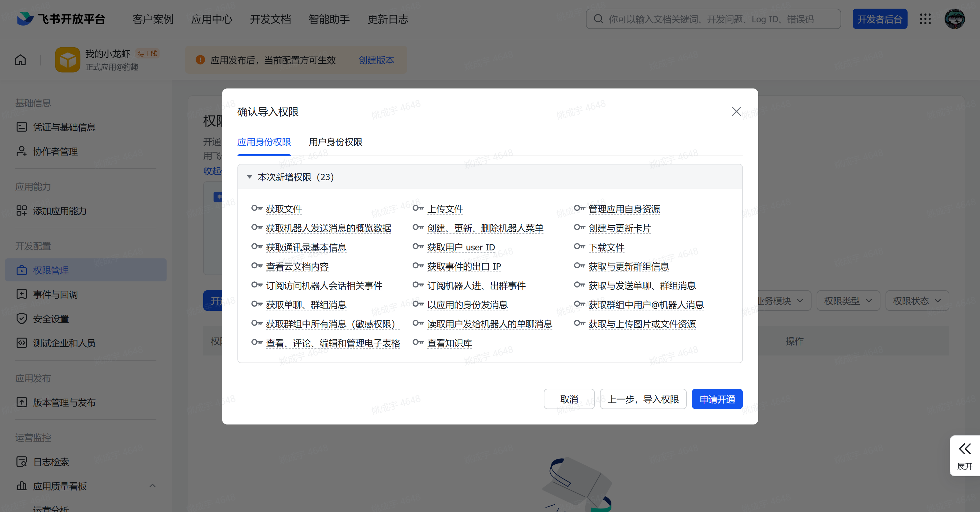The image size is (980, 512).
Task: Click the 获取事件的出口 IP permission
Action: pos(464,266)
